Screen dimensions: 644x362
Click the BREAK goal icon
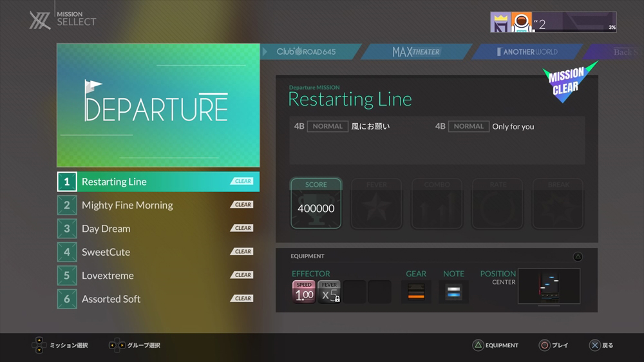[558, 204]
